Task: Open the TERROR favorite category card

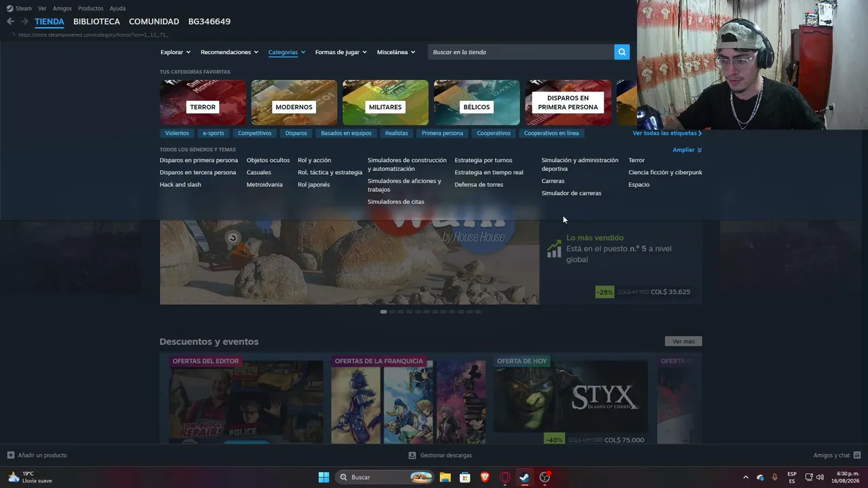Action: click(203, 102)
